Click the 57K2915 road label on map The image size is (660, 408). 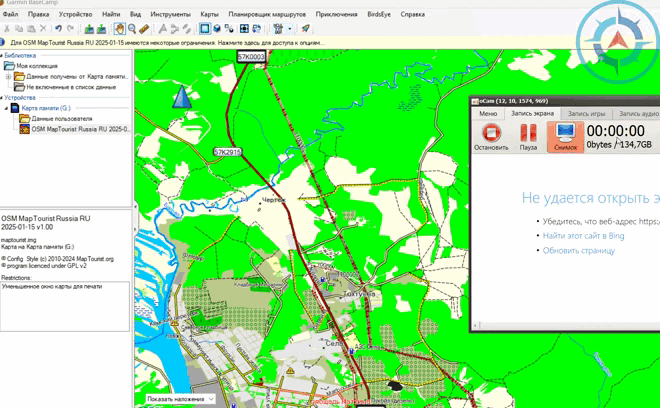pyautogui.click(x=227, y=152)
